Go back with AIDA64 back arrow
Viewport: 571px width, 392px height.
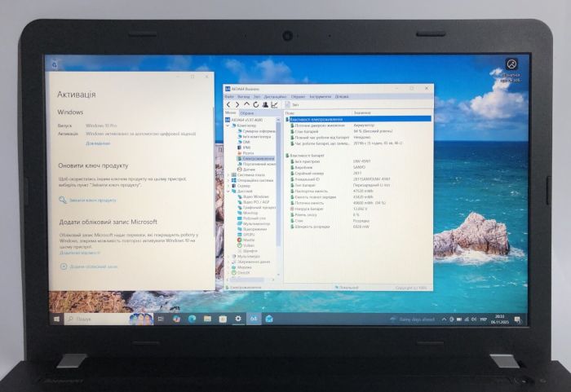pyautogui.click(x=228, y=104)
